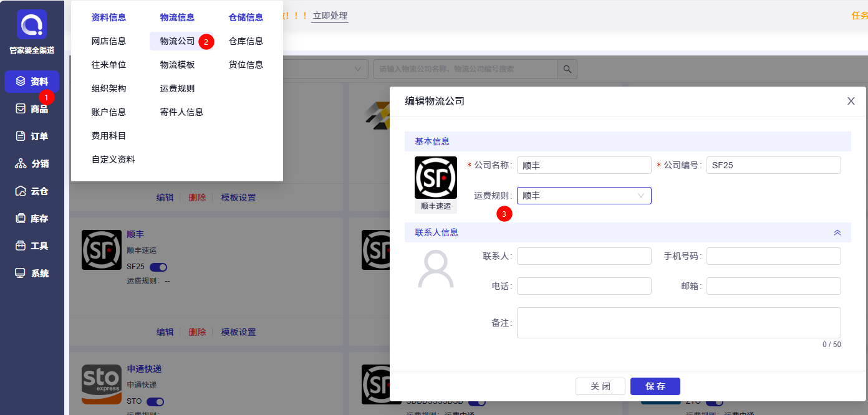Click the 申通快递 card title

[x=144, y=370]
